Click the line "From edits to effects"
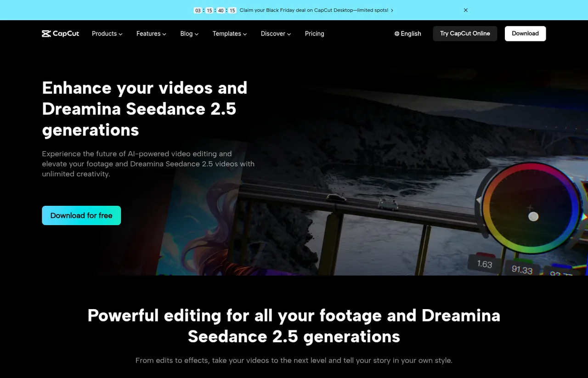588x378 pixels. 294,361
